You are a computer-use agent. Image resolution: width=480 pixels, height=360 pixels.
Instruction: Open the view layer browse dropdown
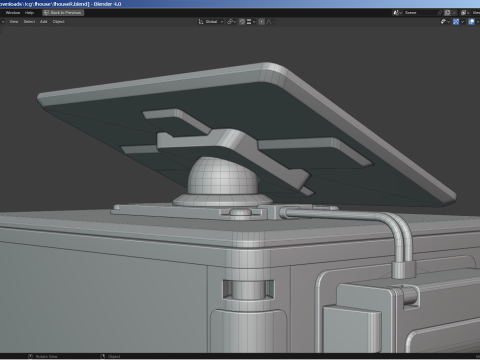(465, 13)
